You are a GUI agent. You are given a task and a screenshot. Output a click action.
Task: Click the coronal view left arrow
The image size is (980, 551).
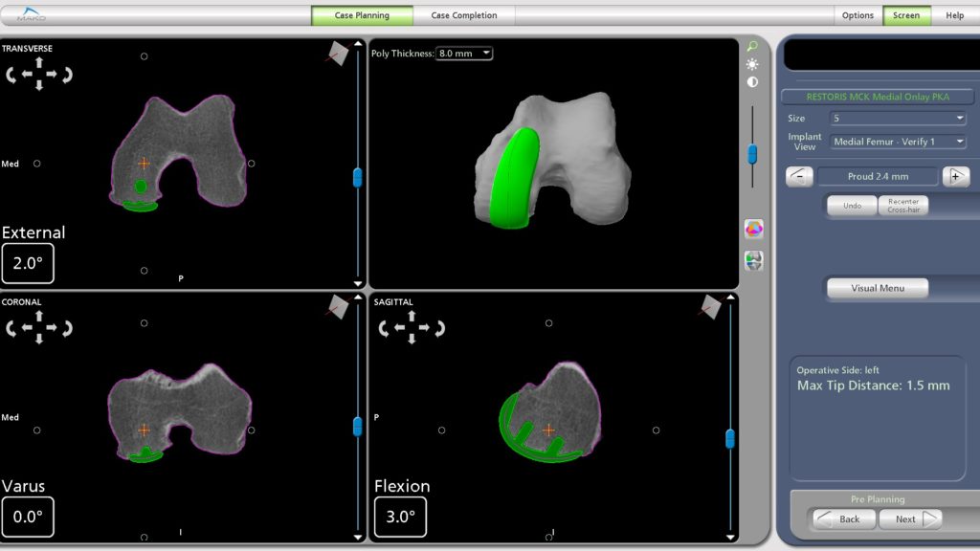tap(27, 328)
